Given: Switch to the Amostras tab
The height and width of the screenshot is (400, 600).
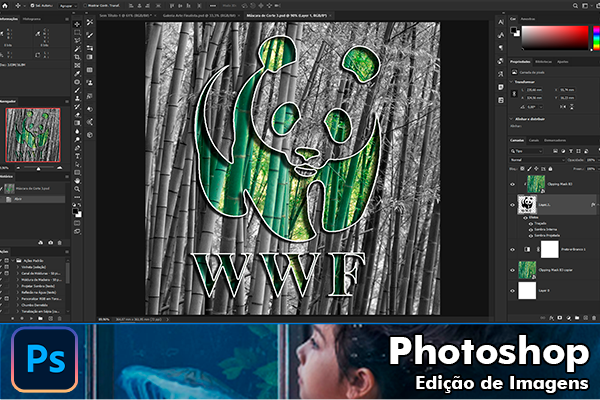Looking at the screenshot, I should [528, 19].
